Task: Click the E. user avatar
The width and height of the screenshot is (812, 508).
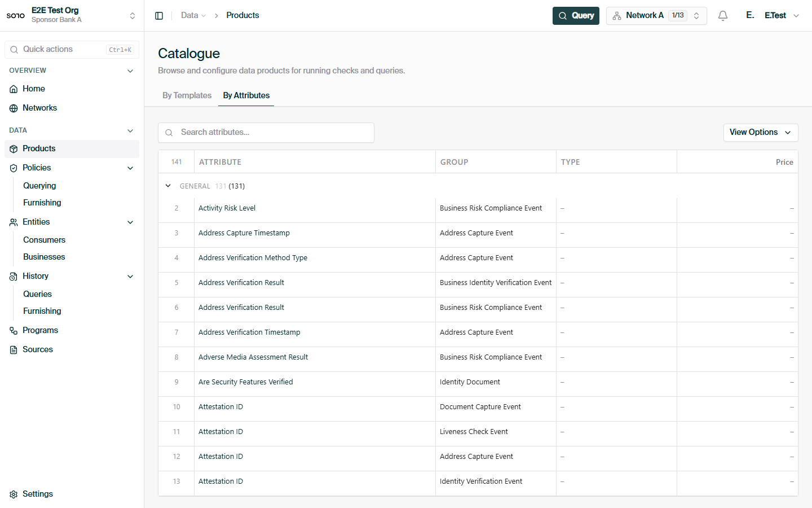Action: click(x=750, y=15)
